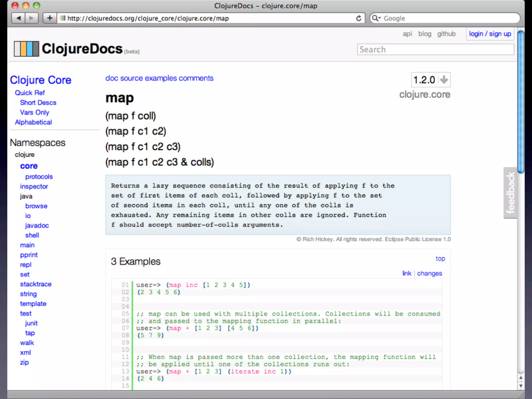Click the ClojureDocs Search box
This screenshot has width=532, height=399.
tap(435, 49)
